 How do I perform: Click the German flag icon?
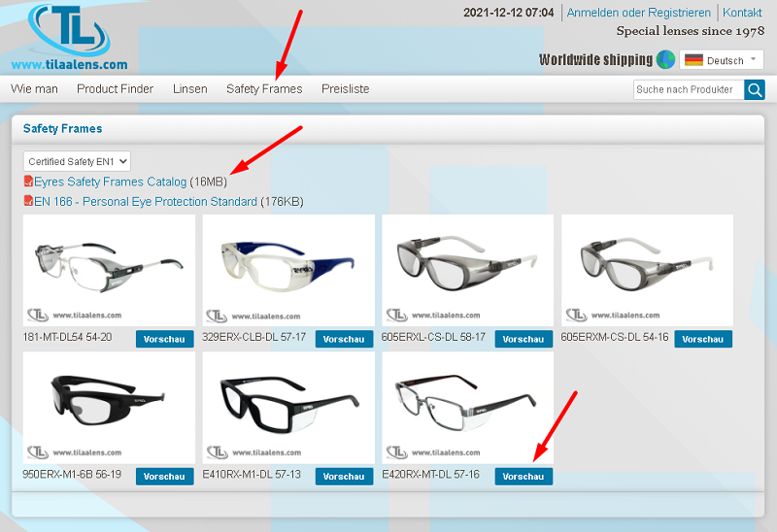(693, 60)
